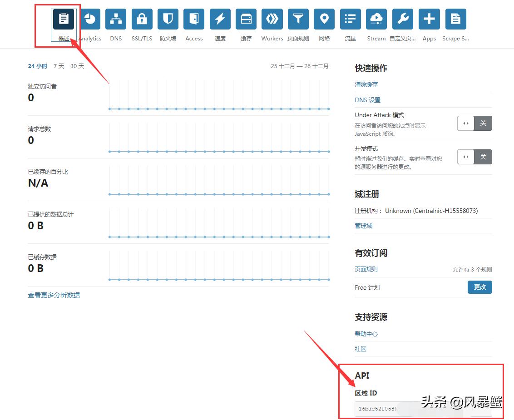Click the Apps plus icon

[429, 19]
